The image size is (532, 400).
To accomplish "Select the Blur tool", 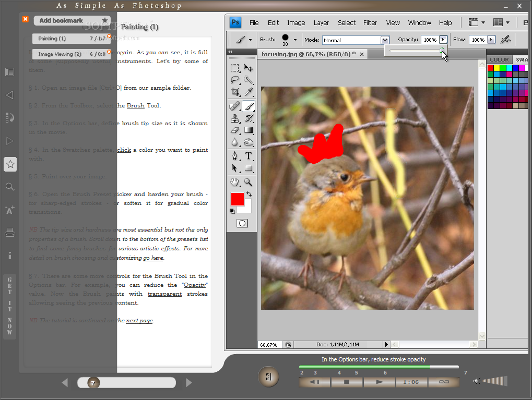I will click(x=235, y=142).
